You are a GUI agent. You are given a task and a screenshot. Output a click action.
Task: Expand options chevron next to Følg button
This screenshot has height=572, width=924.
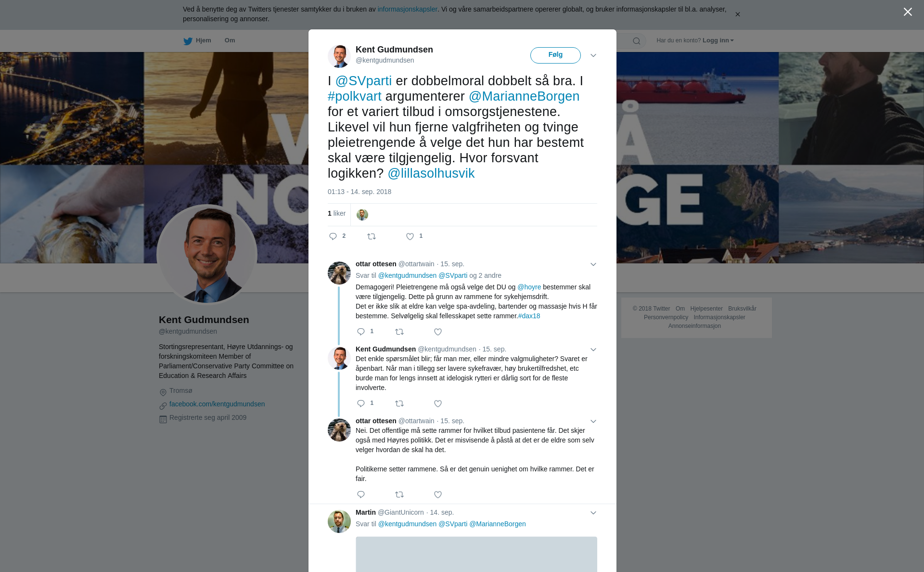593,55
